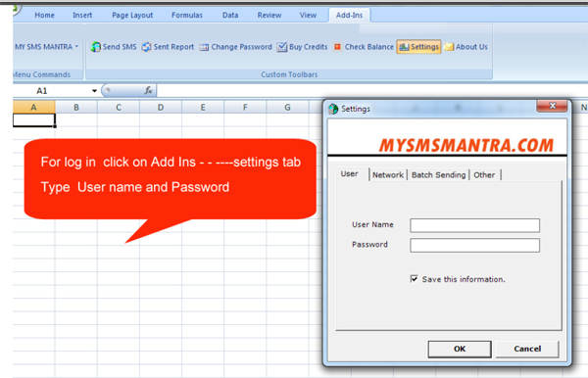Viewport: 588px width, 378px height.
Task: Uncheck Save this information checkbox
Action: tap(414, 279)
